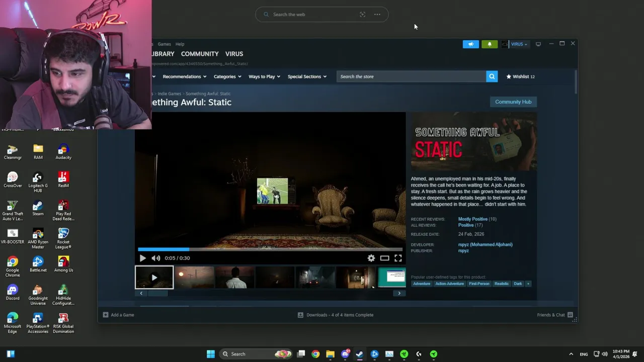Select the Adventure tag
Image resolution: width=644 pixels, height=362 pixels.
coord(422,284)
